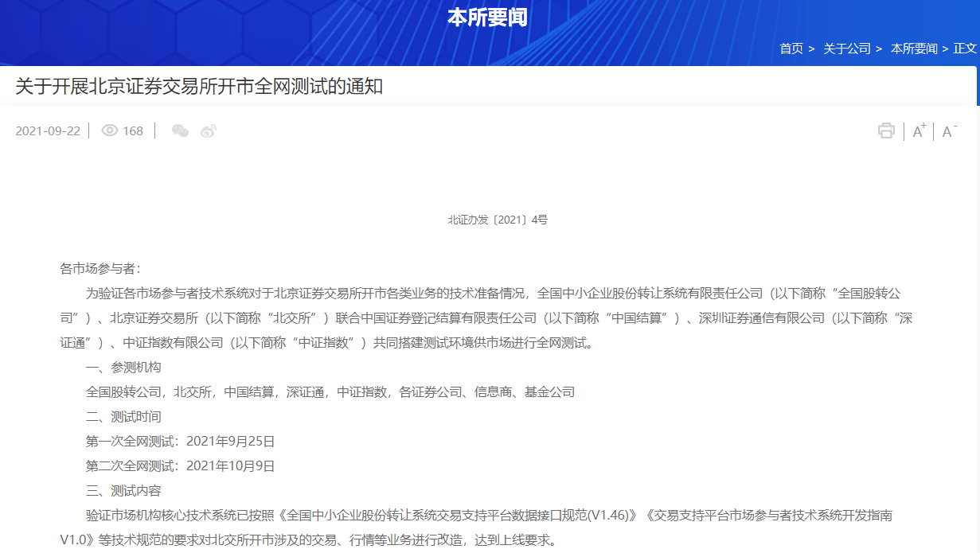Click 正文 breadcrumb item
980x553 pixels.
pos(965,49)
